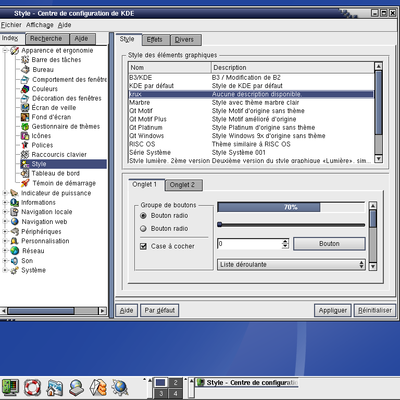Click the Informations category icon
The width and height of the screenshot is (400, 400).
14,202
